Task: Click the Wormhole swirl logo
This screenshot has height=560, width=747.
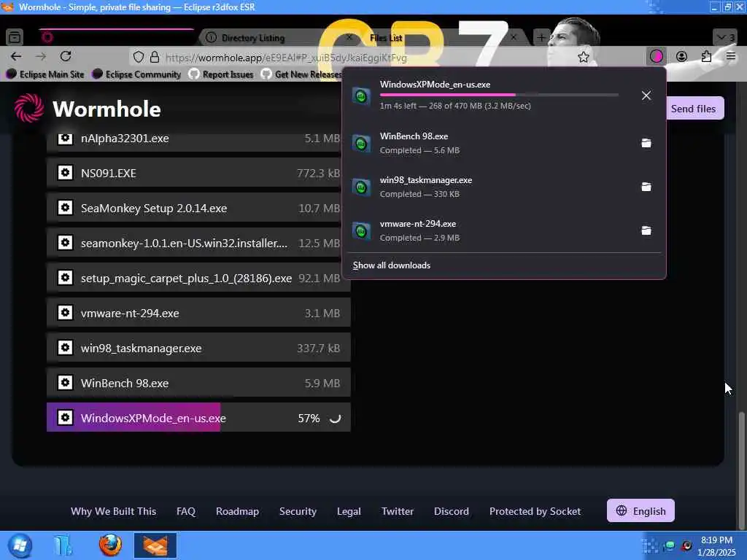Action: (x=28, y=108)
